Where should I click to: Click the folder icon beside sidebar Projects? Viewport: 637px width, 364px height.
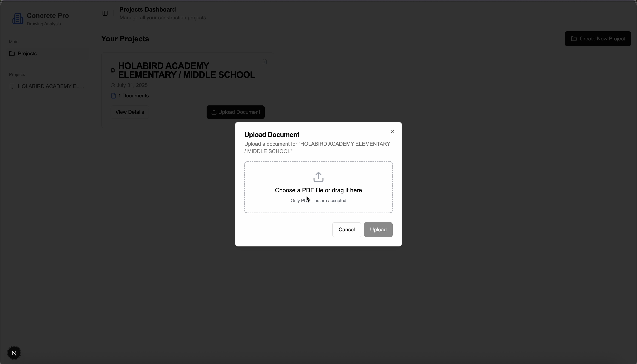12,53
